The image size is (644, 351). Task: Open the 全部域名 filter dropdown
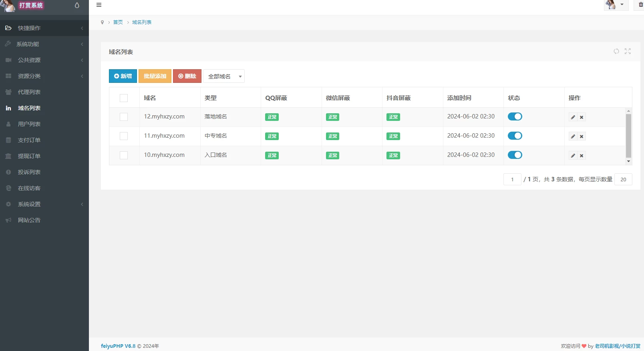tap(224, 76)
